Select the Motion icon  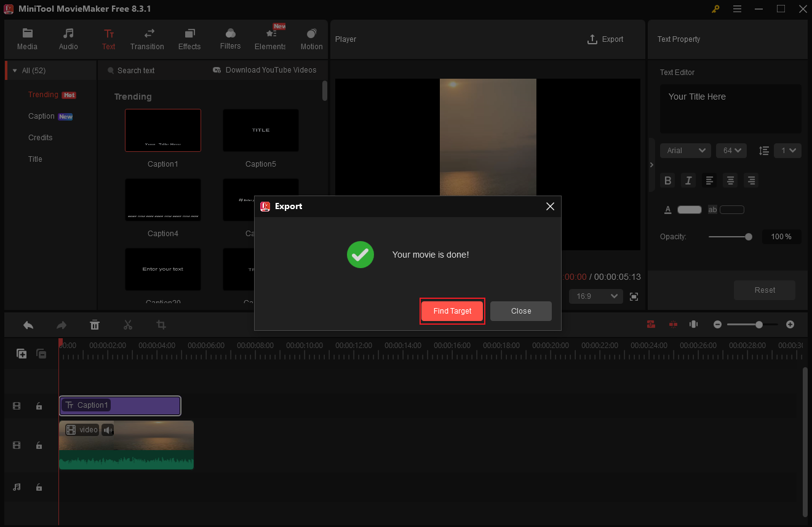click(x=311, y=39)
